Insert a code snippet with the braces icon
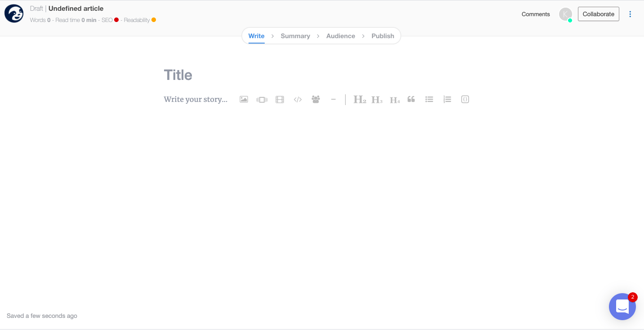This screenshot has width=644, height=330. click(x=465, y=99)
